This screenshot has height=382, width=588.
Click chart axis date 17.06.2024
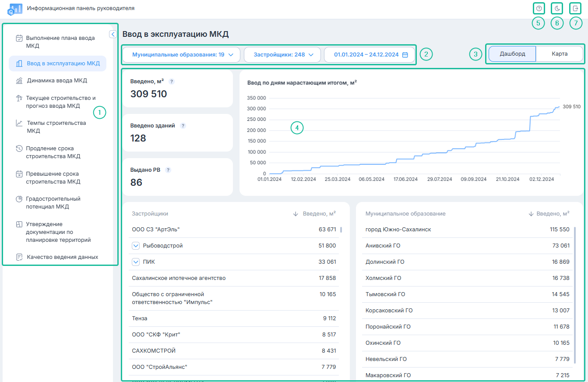(x=406, y=179)
